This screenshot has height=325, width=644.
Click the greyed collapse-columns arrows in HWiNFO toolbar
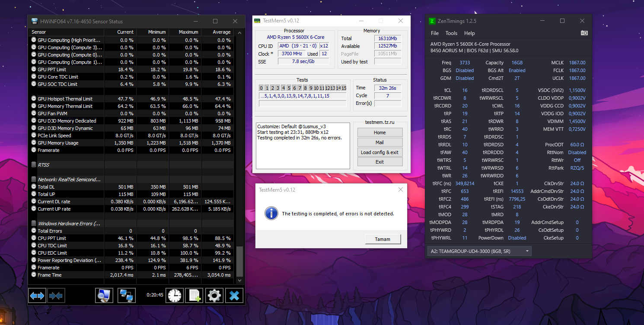coord(56,296)
